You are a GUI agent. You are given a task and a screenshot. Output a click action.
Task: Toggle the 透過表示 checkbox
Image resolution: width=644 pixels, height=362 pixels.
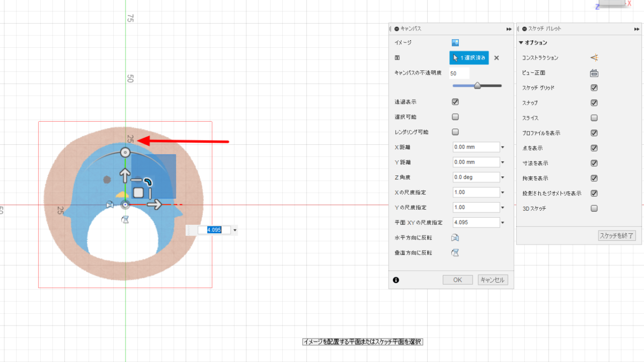pyautogui.click(x=455, y=102)
